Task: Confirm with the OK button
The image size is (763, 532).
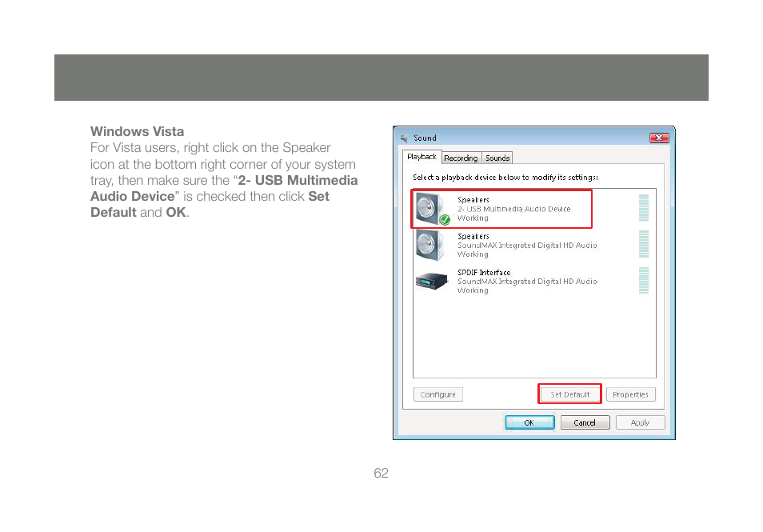Action: (x=529, y=422)
